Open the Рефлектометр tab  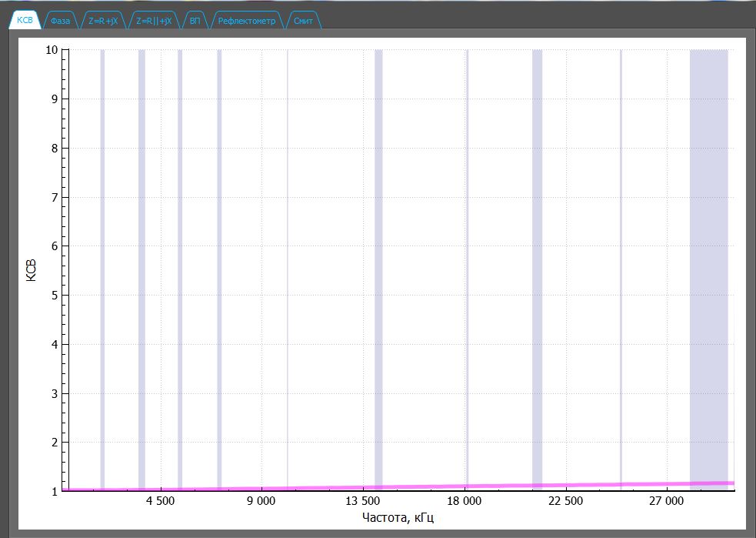(246, 21)
